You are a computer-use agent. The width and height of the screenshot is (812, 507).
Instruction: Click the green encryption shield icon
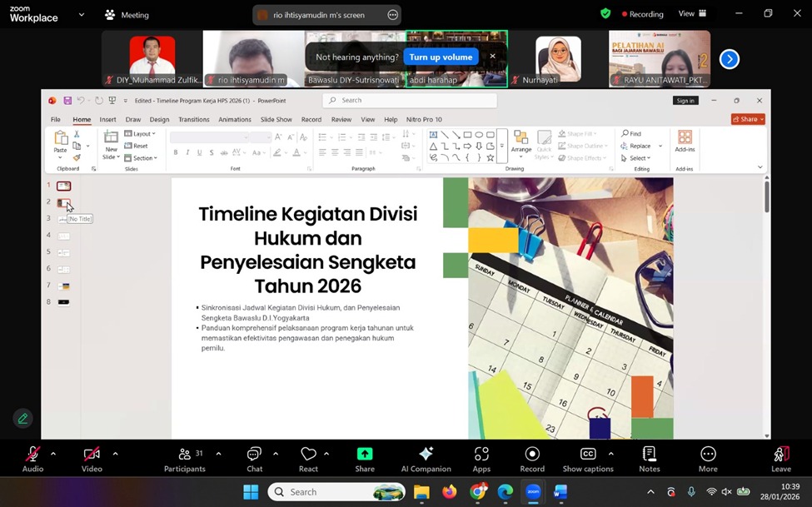pos(605,14)
